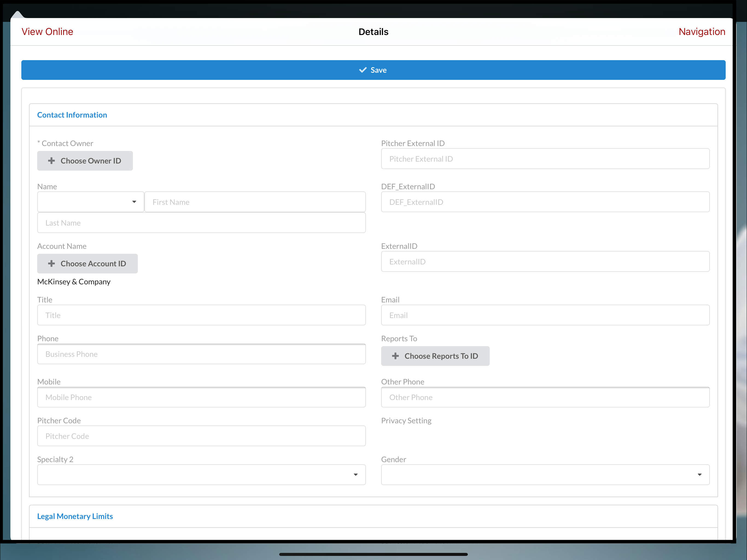Click the home indicator bar at bottom

(373, 554)
